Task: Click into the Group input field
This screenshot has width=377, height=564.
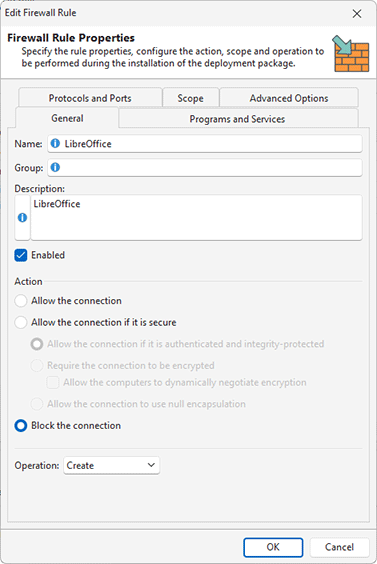Action: (205, 168)
